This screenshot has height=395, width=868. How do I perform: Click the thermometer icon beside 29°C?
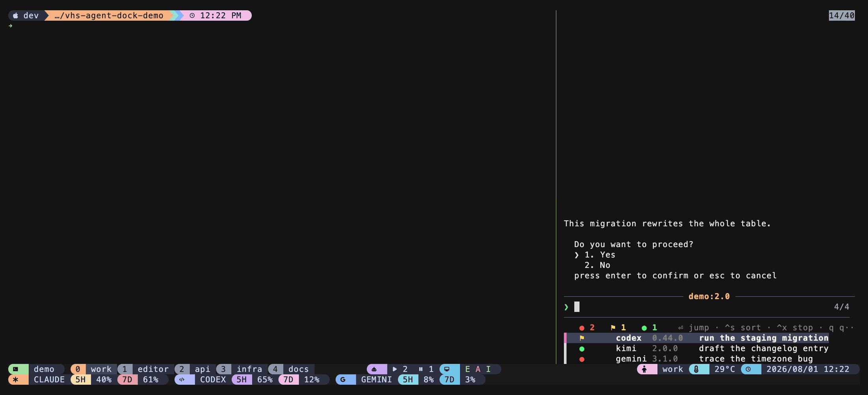696,369
